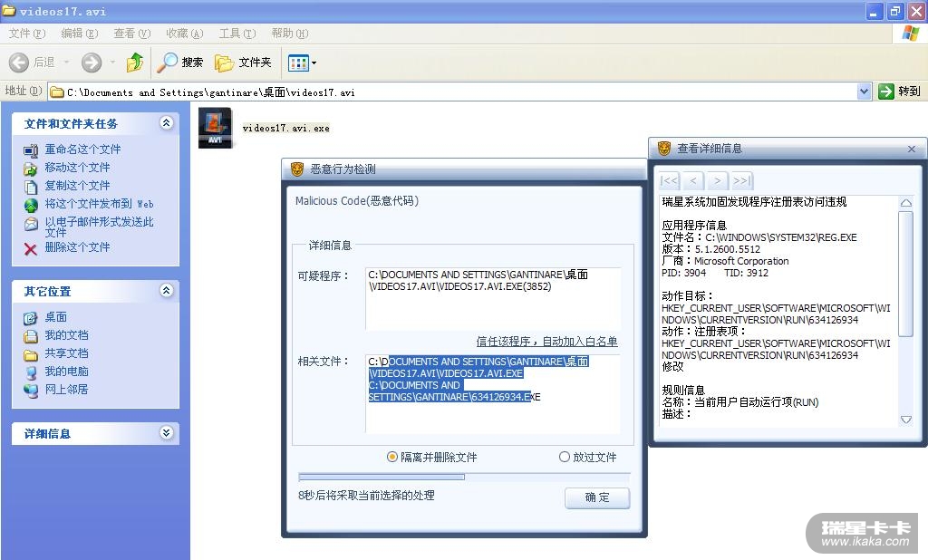Click details window scrollbar thumb

pos(905,274)
